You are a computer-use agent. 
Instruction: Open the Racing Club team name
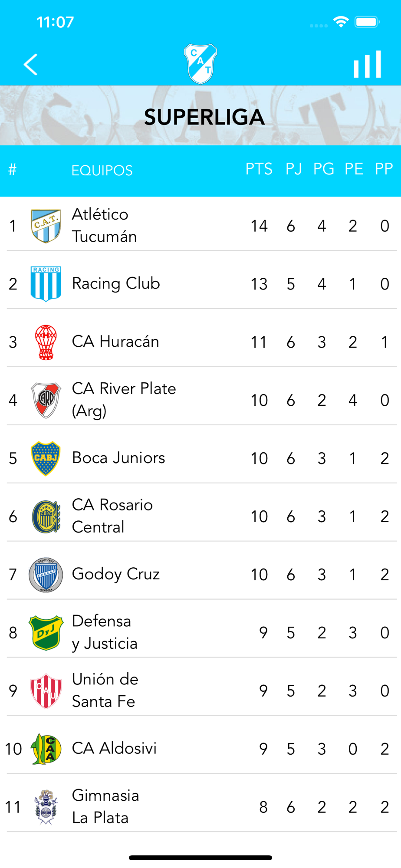[116, 283]
